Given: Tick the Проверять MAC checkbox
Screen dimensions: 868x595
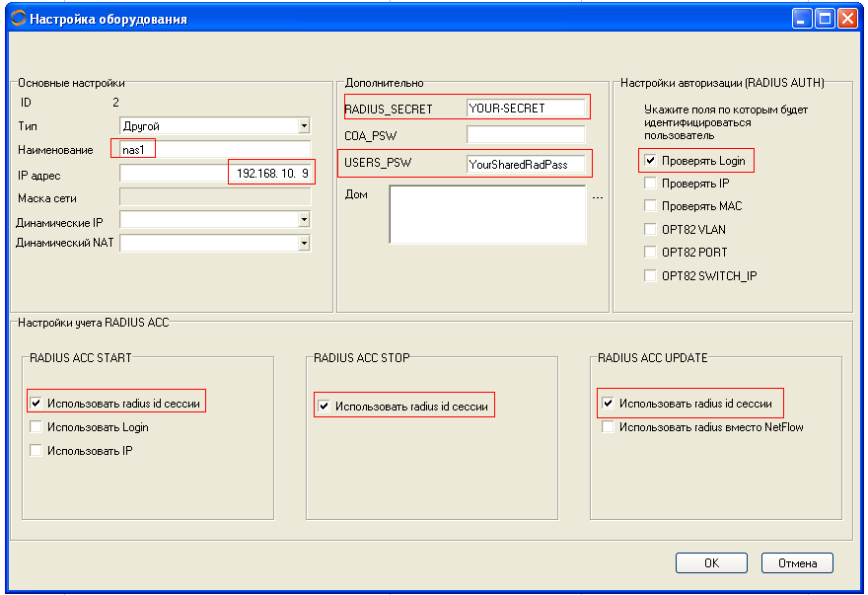Looking at the screenshot, I should (x=650, y=206).
